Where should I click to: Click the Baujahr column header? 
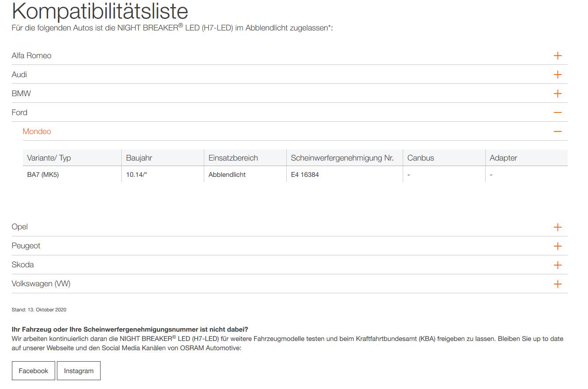[x=139, y=158]
